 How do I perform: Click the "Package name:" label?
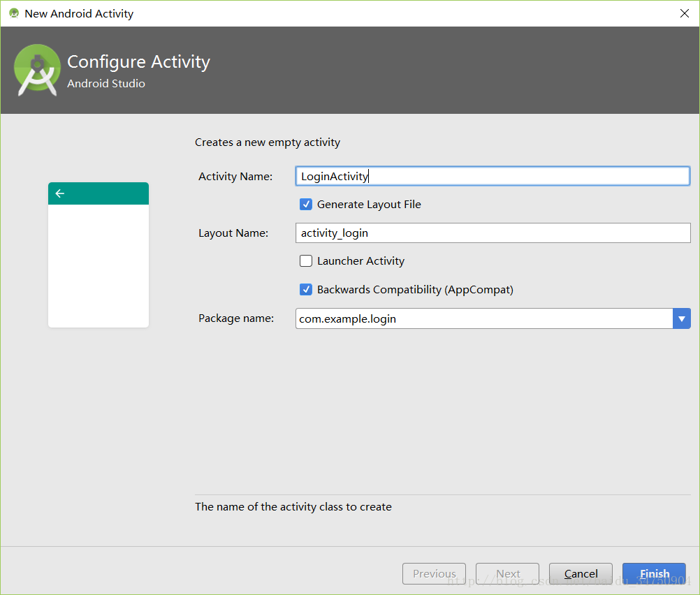236,318
